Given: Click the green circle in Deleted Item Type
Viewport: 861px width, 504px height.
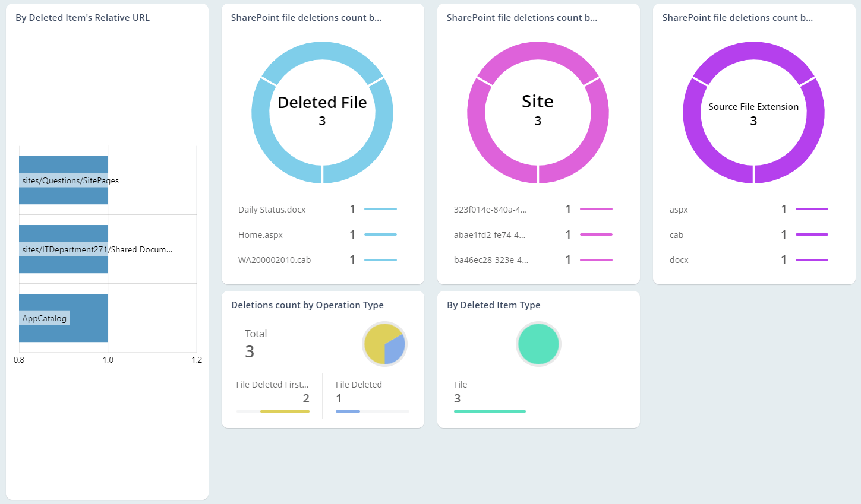Looking at the screenshot, I should click(x=538, y=344).
